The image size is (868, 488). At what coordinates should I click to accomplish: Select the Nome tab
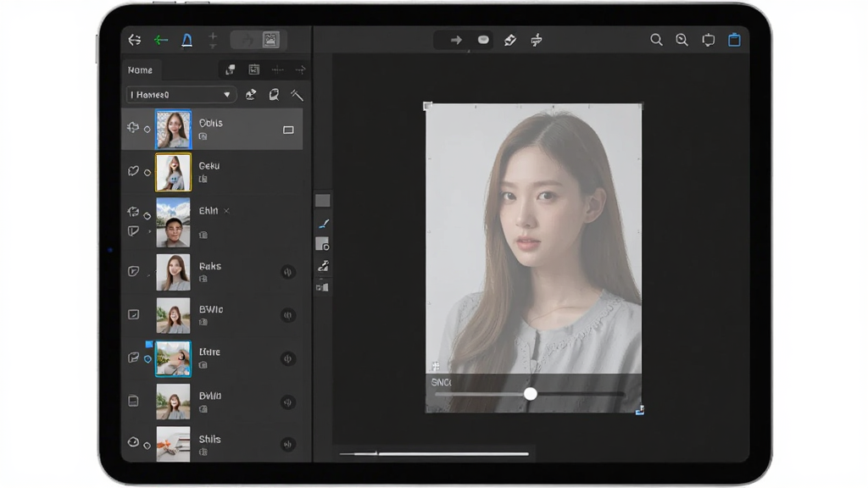pos(140,70)
